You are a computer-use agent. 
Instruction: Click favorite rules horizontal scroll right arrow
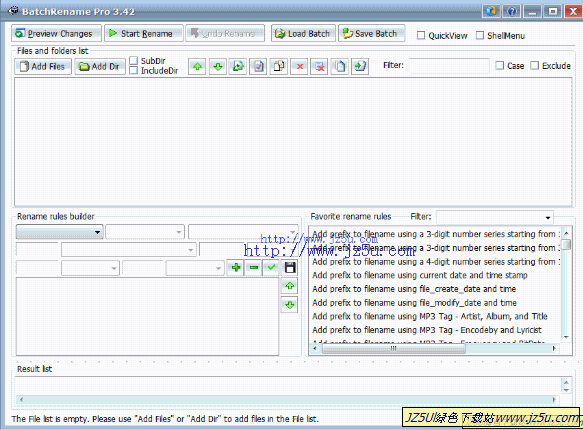[x=554, y=348]
